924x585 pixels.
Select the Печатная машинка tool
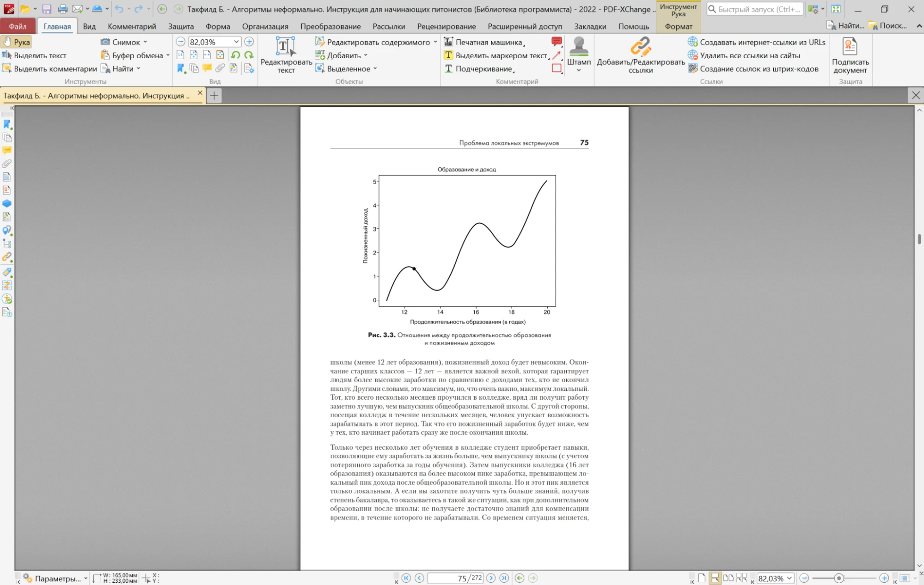[484, 42]
